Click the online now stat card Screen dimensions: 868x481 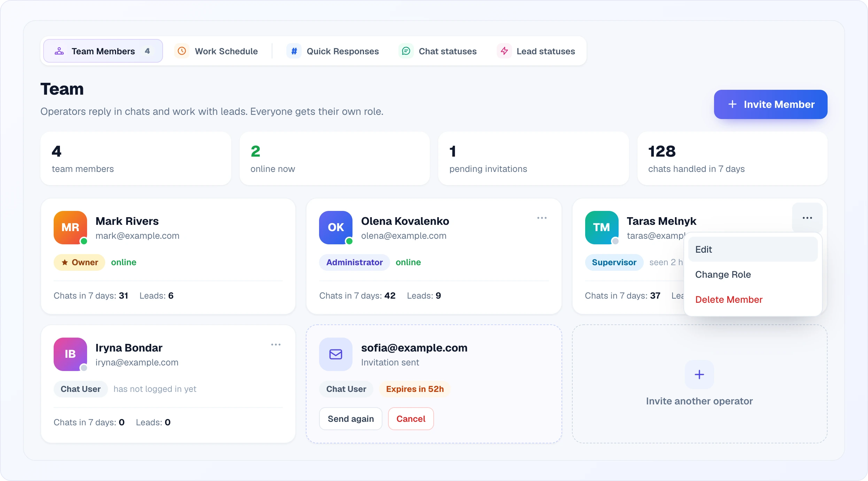[x=334, y=158]
